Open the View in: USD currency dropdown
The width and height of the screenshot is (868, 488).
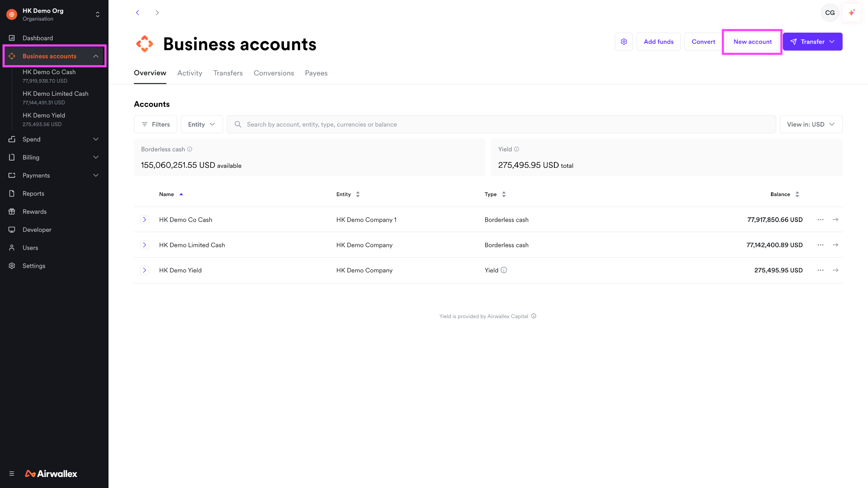pyautogui.click(x=811, y=125)
